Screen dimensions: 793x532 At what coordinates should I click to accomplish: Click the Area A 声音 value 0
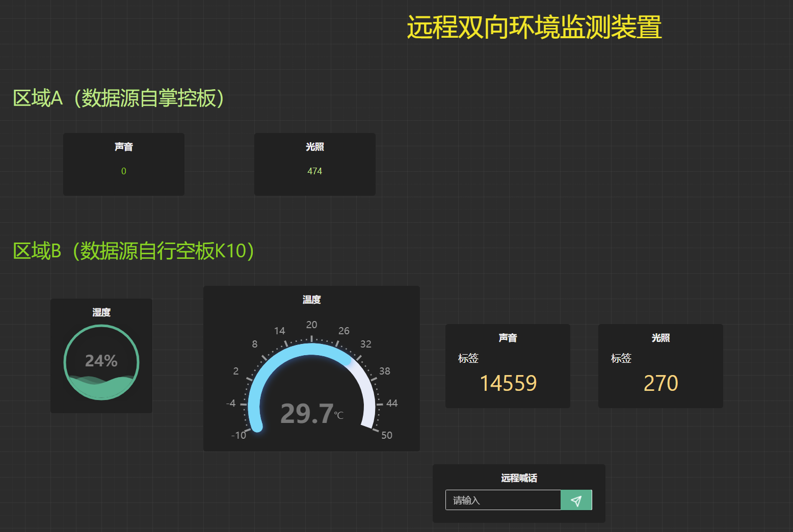click(x=124, y=171)
